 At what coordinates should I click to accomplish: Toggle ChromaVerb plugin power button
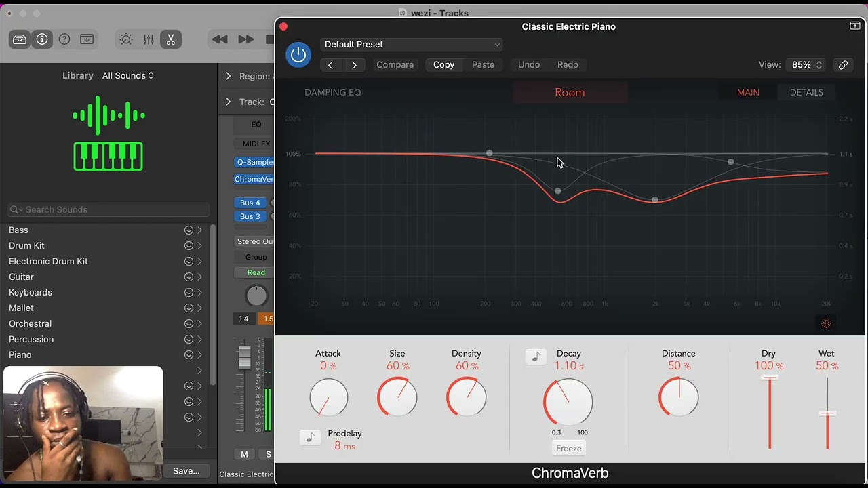pos(298,55)
